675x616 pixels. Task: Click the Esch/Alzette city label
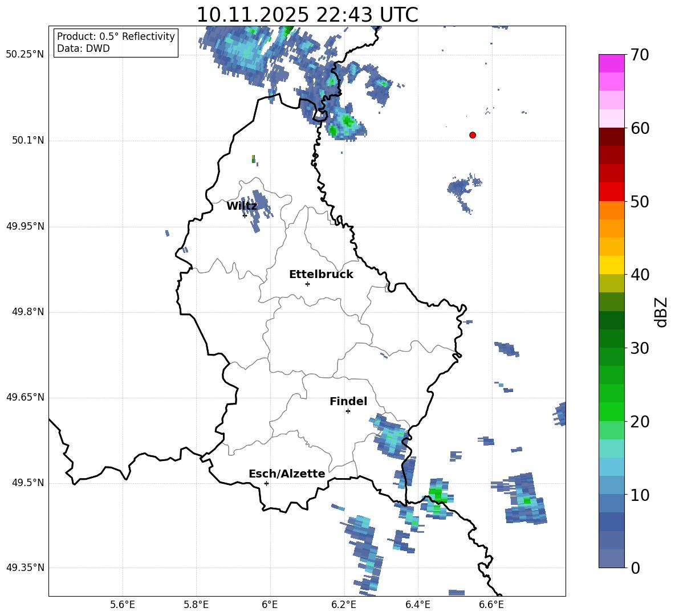287,474
